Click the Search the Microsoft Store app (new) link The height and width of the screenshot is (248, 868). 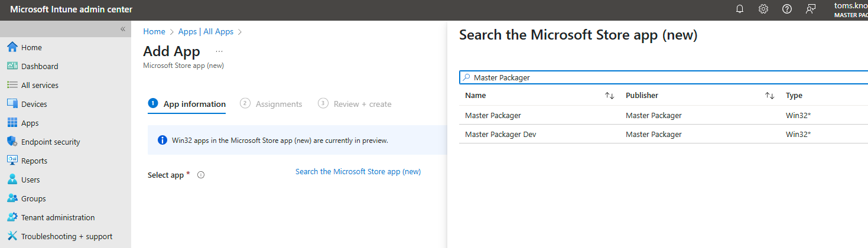tap(358, 171)
